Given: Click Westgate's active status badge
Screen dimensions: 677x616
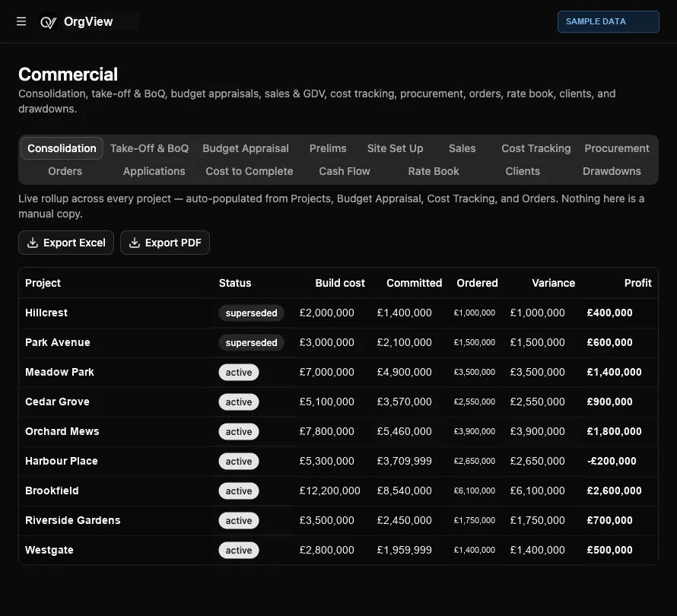Looking at the screenshot, I should pyautogui.click(x=239, y=550).
